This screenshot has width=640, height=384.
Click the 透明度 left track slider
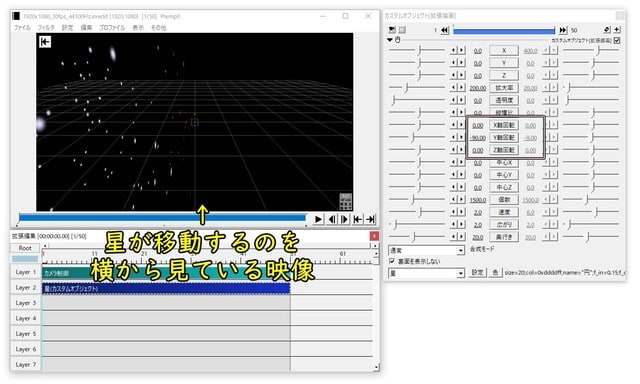tap(417, 100)
